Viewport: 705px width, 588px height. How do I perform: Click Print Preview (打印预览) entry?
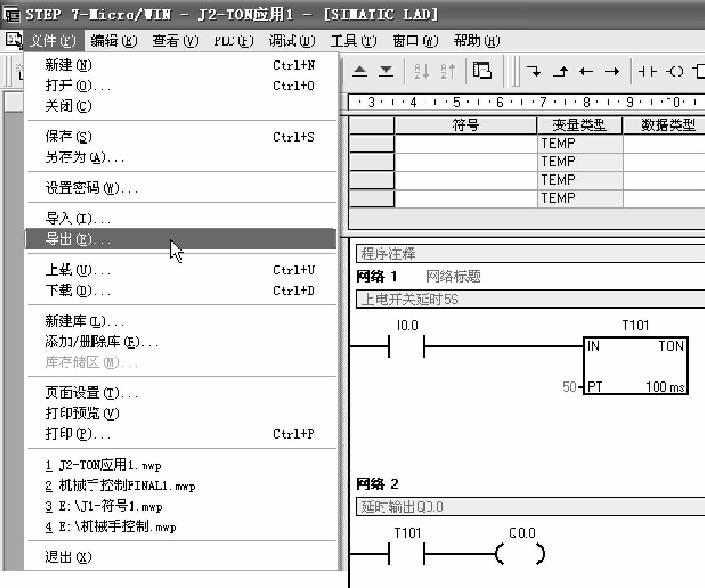tap(82, 413)
